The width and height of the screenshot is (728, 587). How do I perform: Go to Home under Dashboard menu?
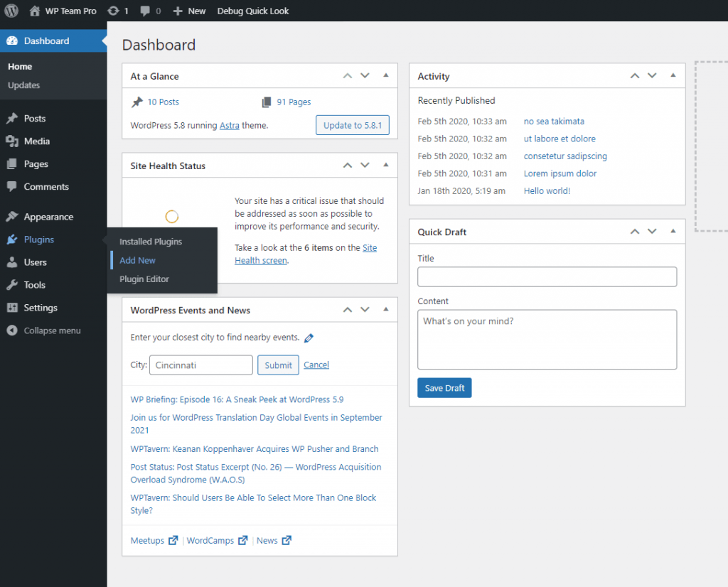(x=20, y=66)
